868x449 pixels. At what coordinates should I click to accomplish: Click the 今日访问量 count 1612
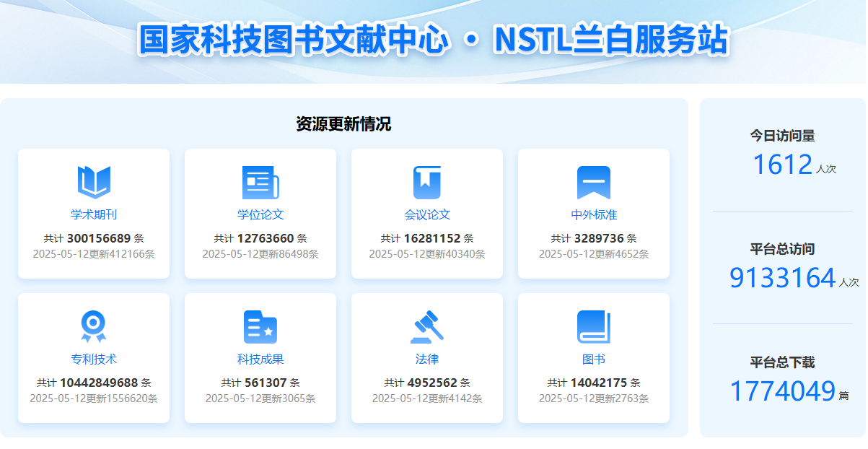782,165
